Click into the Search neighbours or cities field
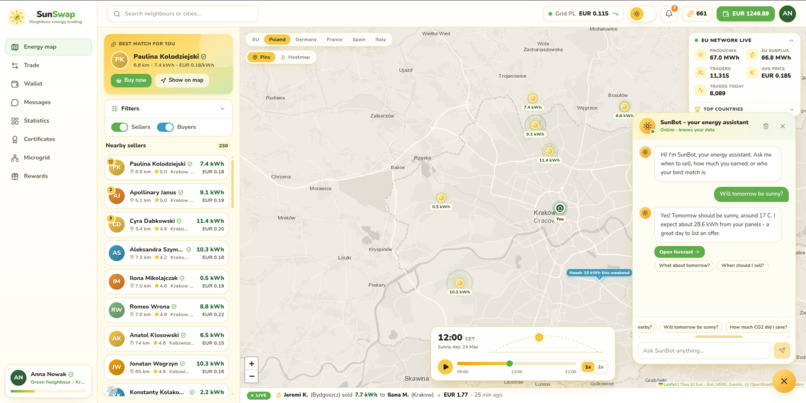 183,14
